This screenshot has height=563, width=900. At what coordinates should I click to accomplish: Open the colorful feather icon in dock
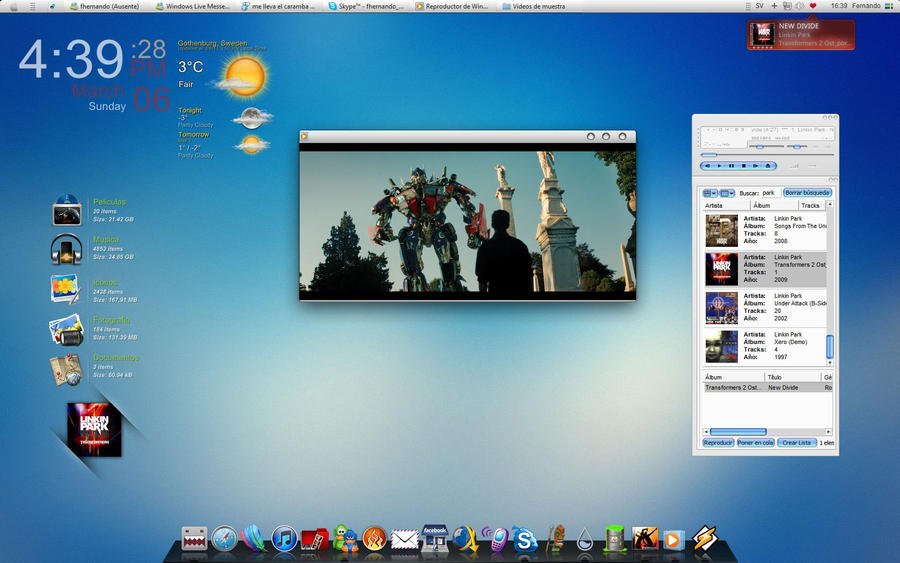click(x=254, y=539)
